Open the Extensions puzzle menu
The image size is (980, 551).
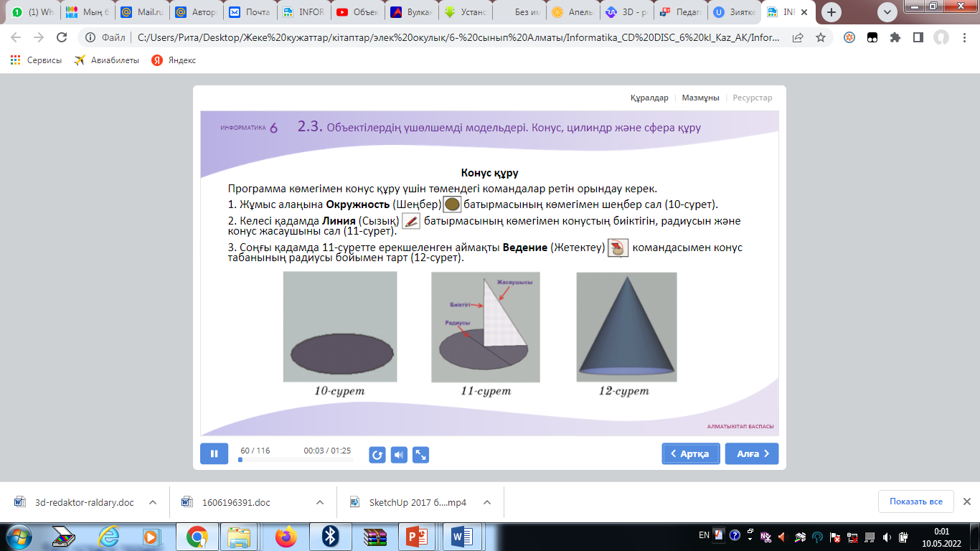tap(895, 37)
